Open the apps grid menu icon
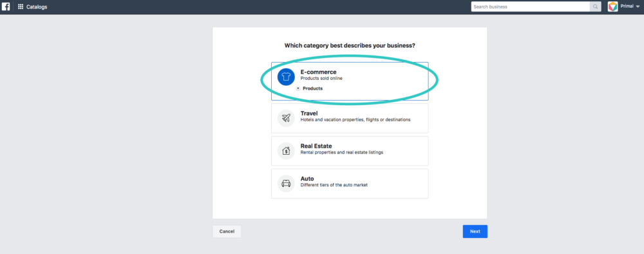Viewport: 644px width, 254px height. [x=21, y=6]
